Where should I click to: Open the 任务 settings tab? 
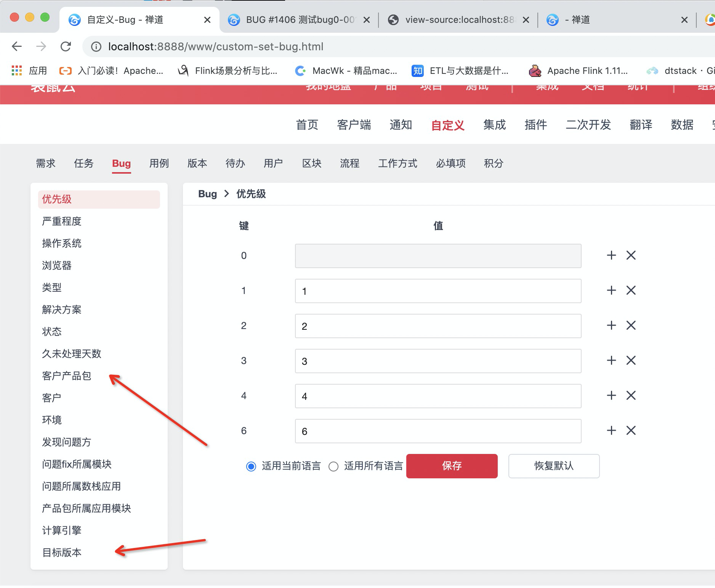click(x=84, y=163)
